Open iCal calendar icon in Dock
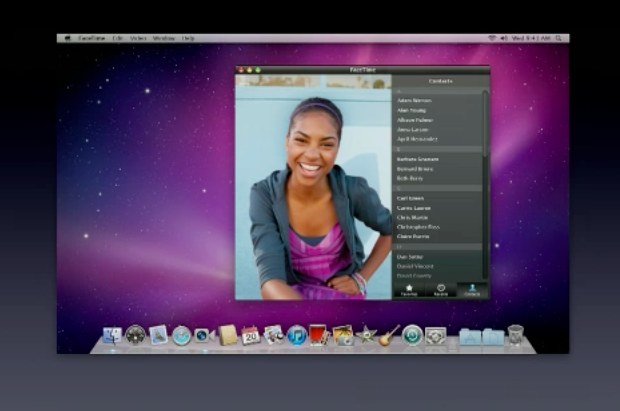 pos(250,335)
